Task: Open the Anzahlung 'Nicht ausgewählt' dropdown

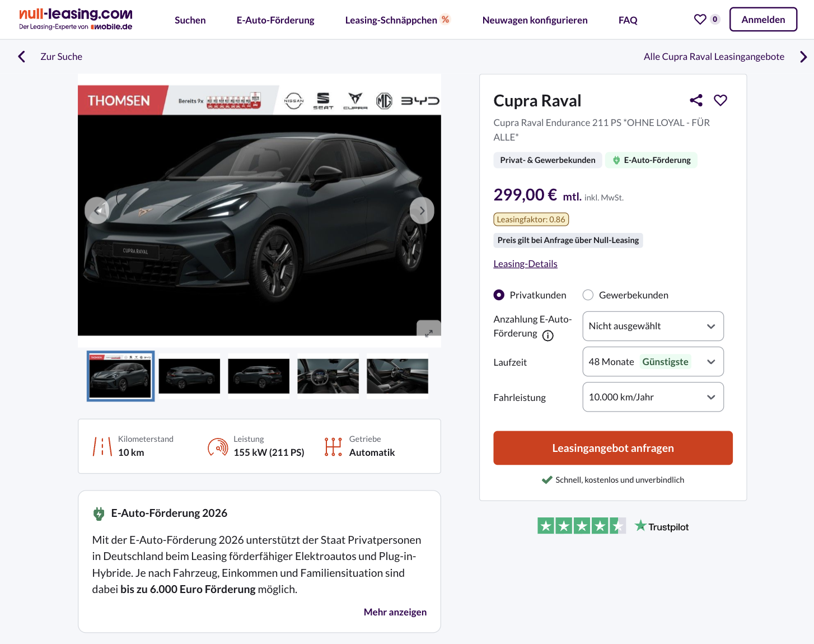Action: 653,326
